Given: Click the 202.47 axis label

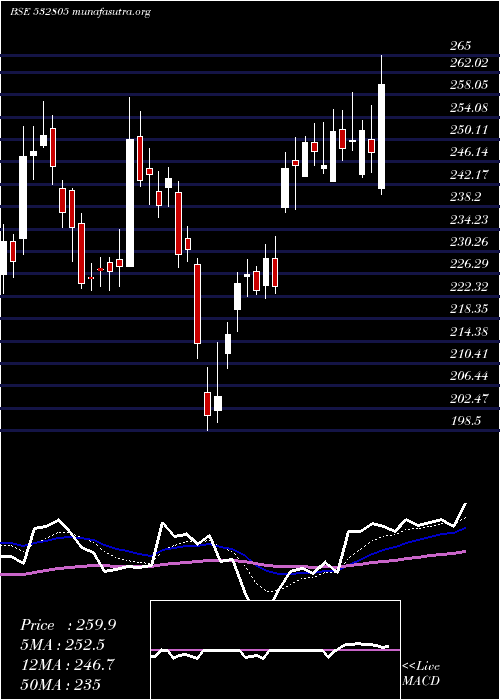Looking at the screenshot, I should (469, 399).
